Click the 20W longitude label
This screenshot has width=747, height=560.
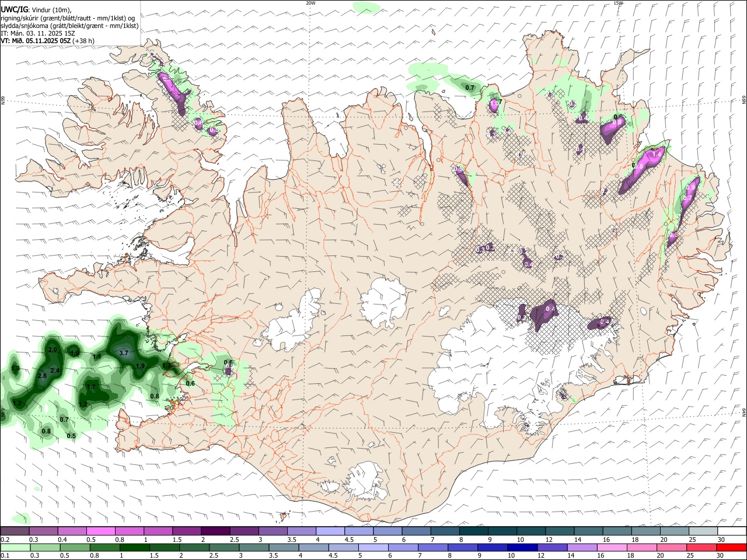click(310, 3)
